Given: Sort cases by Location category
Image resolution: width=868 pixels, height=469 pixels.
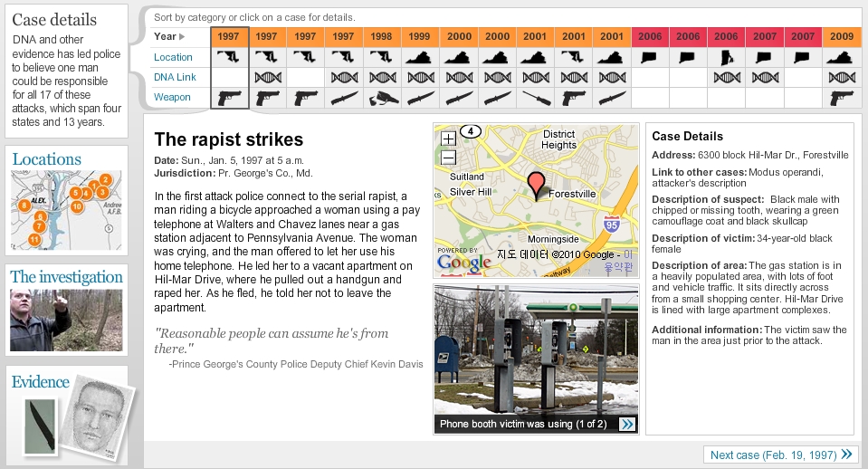Looking at the screenshot, I should pos(173,57).
